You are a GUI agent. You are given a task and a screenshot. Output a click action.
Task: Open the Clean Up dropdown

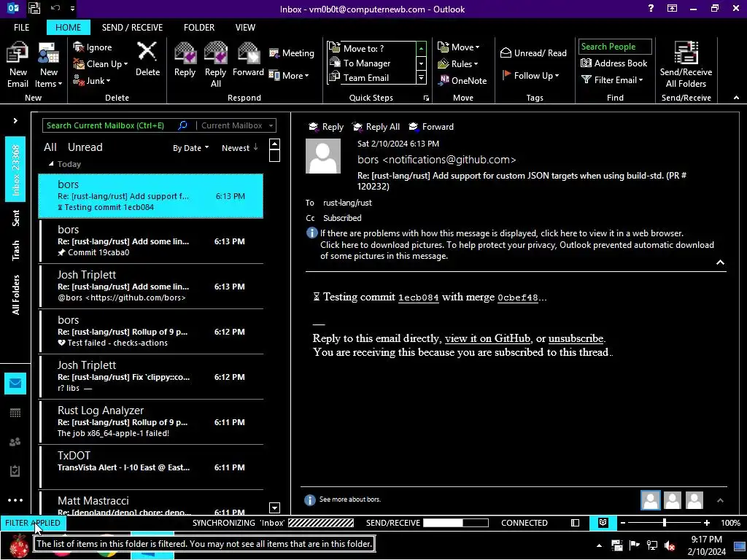[100, 64]
